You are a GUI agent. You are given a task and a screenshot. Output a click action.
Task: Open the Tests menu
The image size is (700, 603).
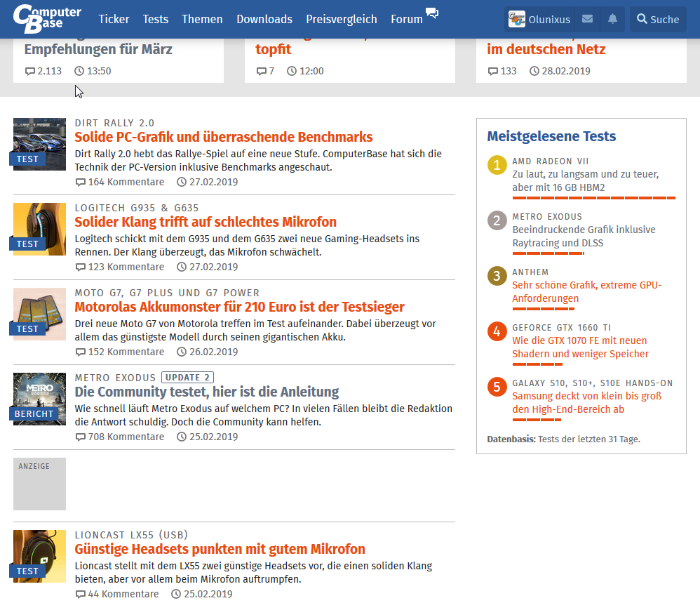click(x=155, y=19)
